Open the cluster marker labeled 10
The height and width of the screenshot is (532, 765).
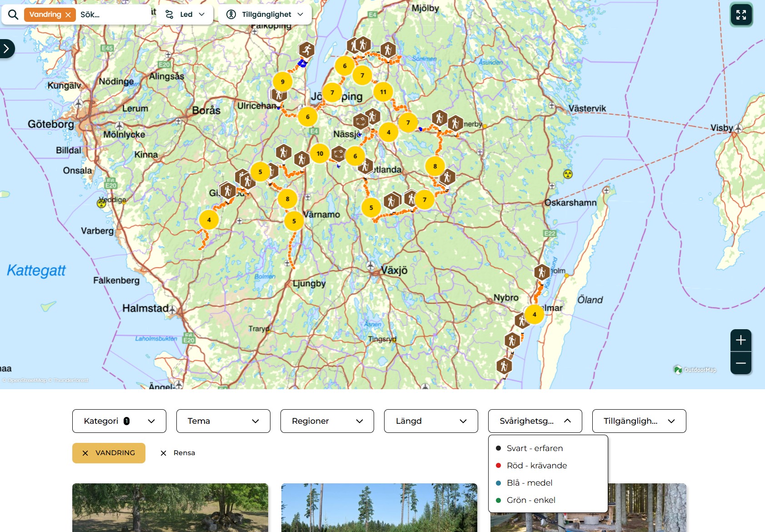point(320,154)
